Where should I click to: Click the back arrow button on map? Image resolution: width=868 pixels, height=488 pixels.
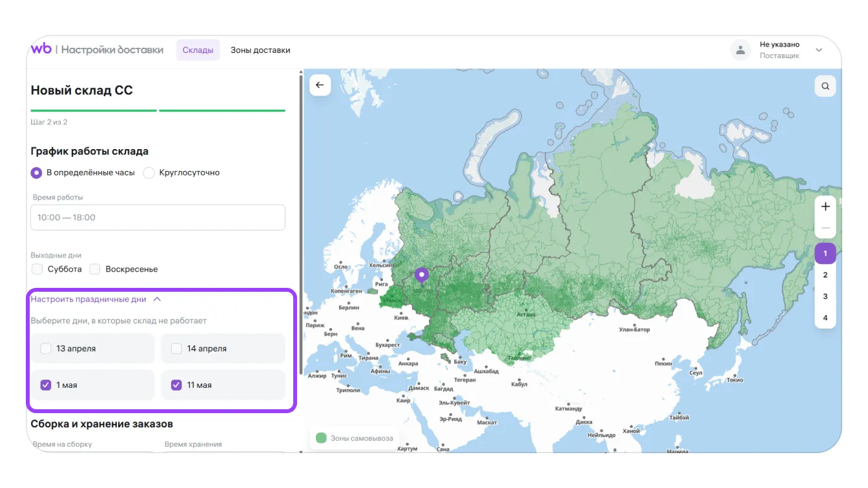click(x=320, y=85)
